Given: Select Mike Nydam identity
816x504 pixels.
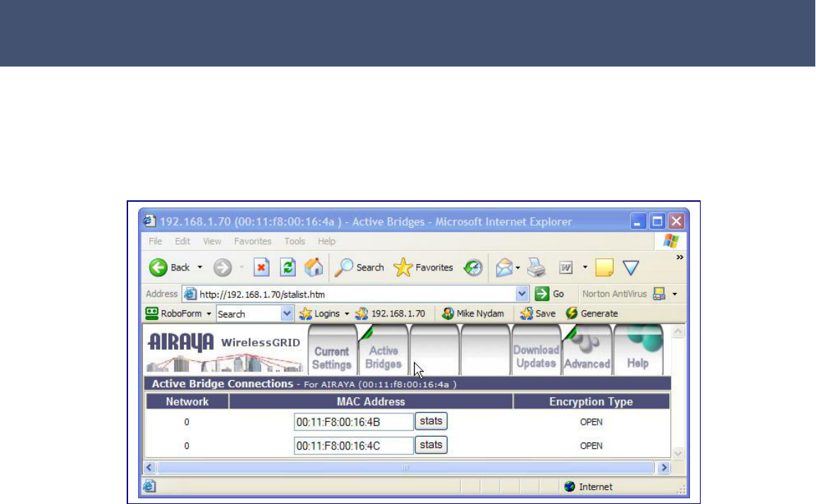Looking at the screenshot, I should point(473,314).
